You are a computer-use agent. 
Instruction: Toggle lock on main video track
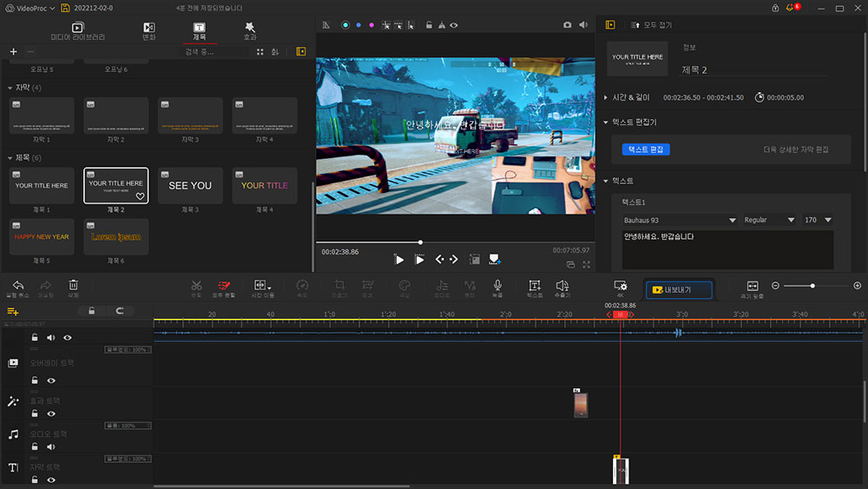click(35, 338)
